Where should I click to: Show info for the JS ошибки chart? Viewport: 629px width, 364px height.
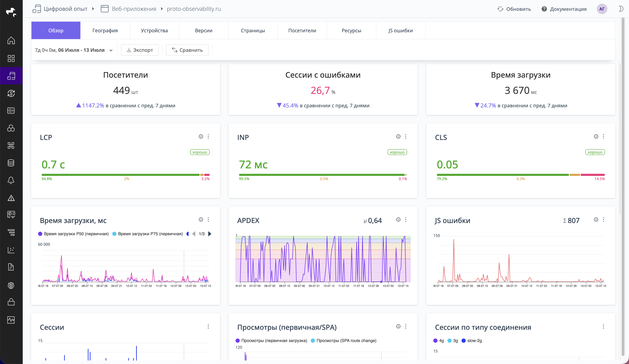coord(596,219)
